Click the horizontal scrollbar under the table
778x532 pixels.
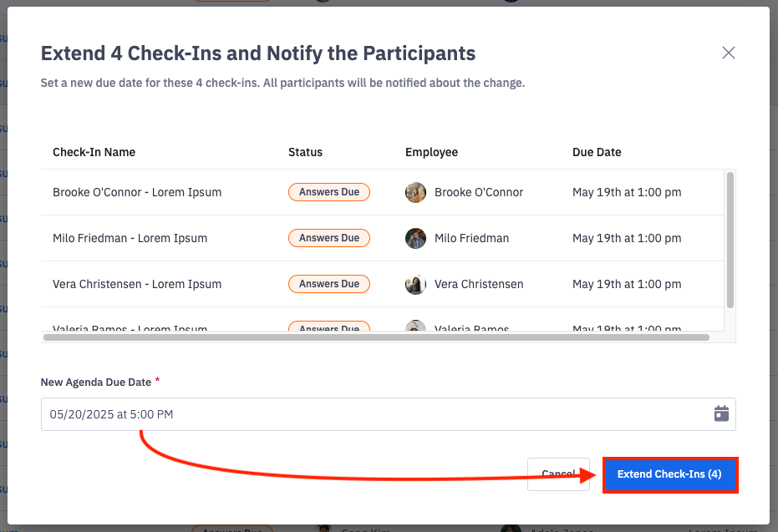coord(376,337)
